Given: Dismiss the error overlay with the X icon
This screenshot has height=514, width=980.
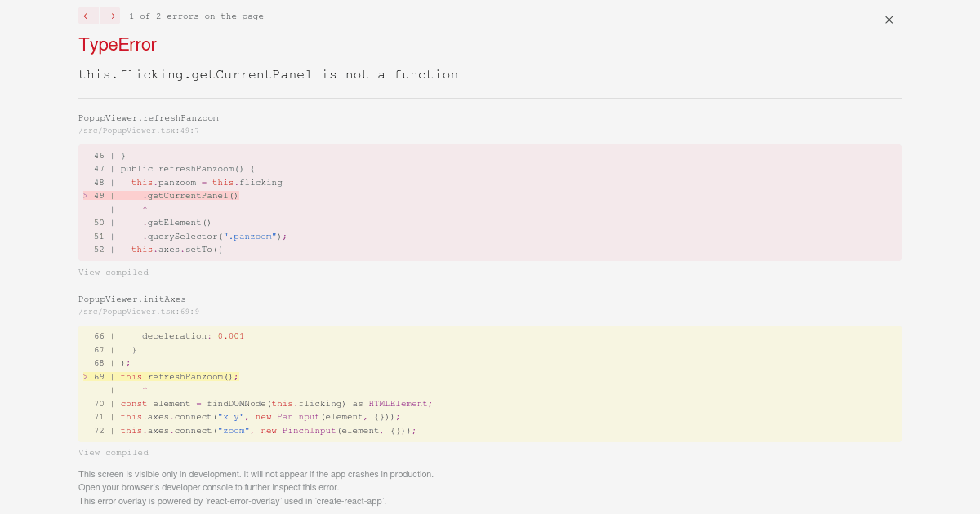Looking at the screenshot, I should click(889, 20).
